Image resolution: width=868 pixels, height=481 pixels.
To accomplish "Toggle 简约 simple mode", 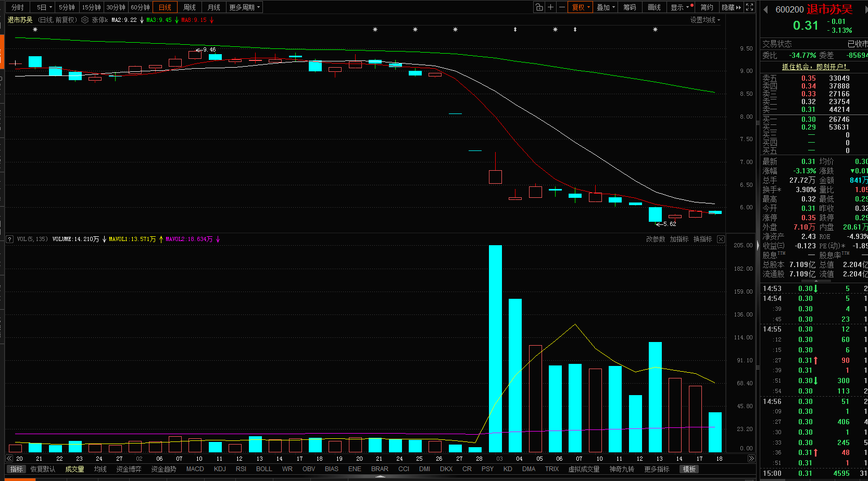I will pyautogui.click(x=707, y=7).
